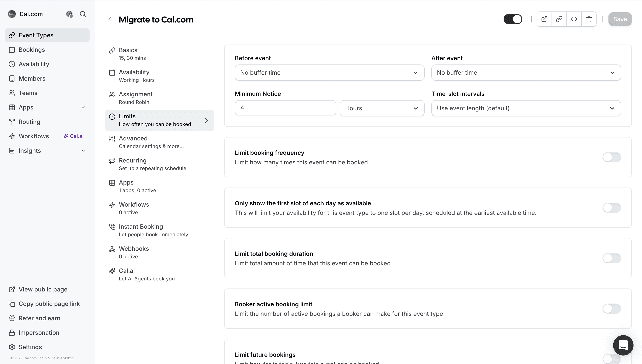Open Time-slot intervals dropdown

pyautogui.click(x=526, y=108)
